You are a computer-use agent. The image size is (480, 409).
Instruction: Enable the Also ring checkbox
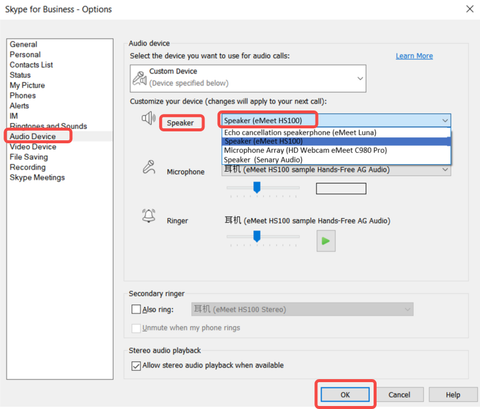[136, 309]
